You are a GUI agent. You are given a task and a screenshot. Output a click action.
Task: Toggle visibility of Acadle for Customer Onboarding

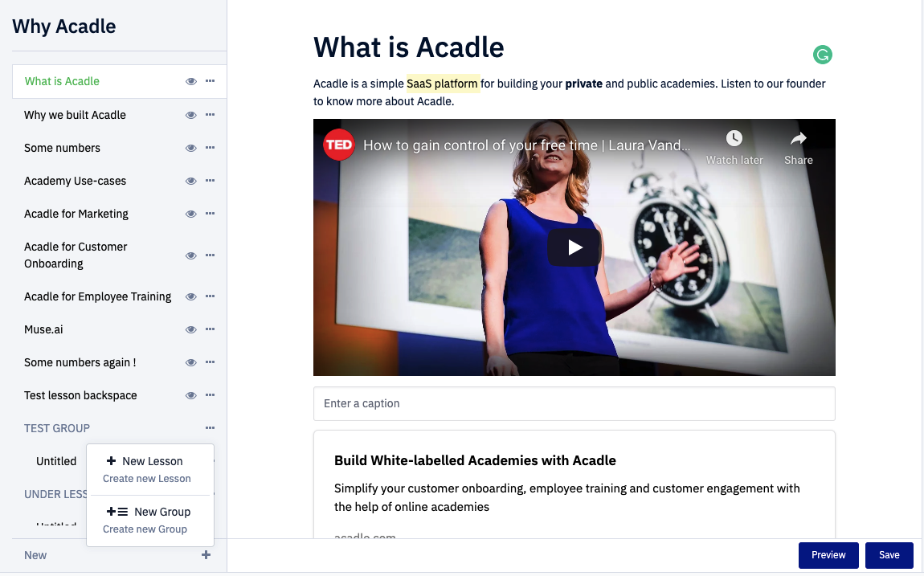click(191, 255)
